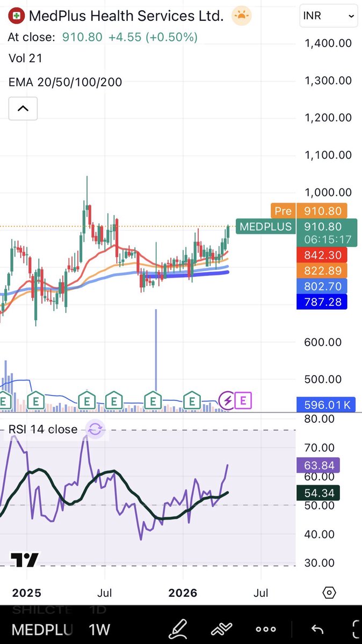Screen dimensions: 362x644
Task: Select the RSI 14 close legend
Action: (x=42, y=429)
